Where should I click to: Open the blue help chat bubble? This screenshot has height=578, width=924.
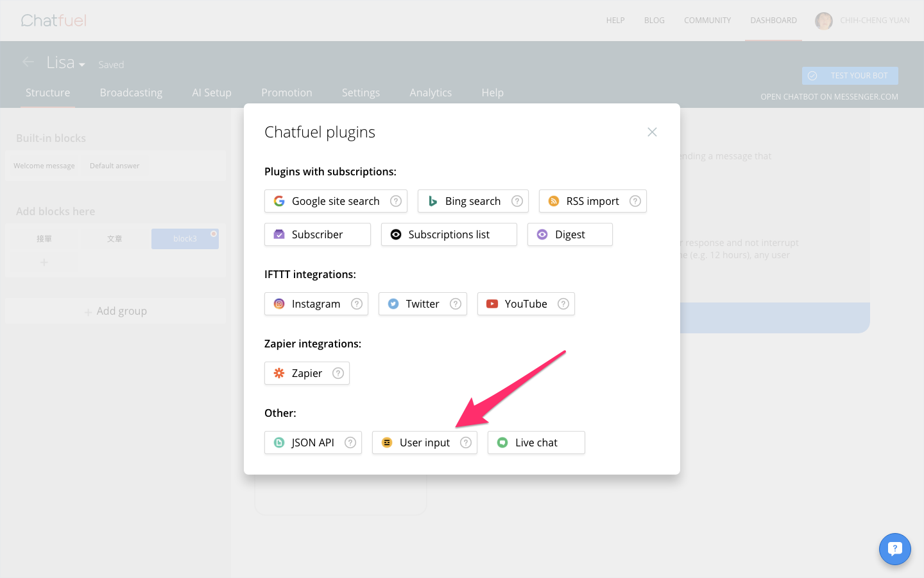895,549
